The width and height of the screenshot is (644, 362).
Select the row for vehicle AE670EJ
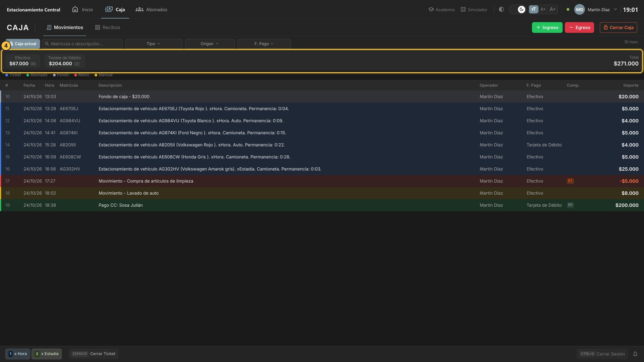322,109
